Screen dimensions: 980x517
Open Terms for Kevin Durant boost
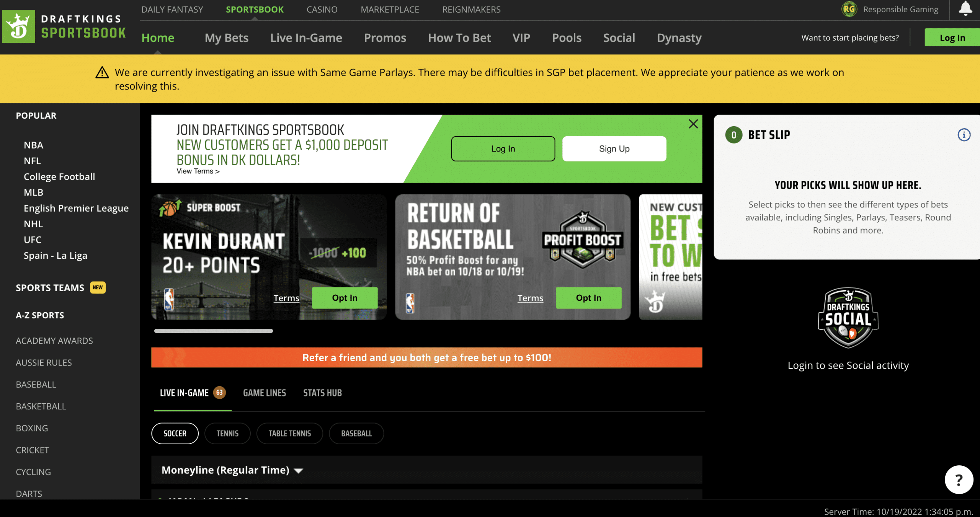click(x=286, y=298)
